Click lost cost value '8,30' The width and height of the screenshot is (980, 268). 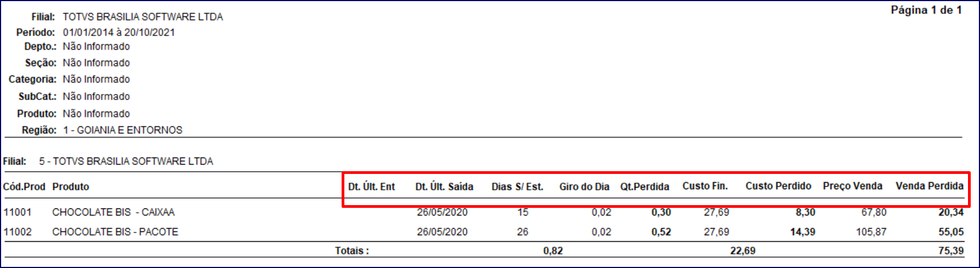pyautogui.click(x=805, y=212)
